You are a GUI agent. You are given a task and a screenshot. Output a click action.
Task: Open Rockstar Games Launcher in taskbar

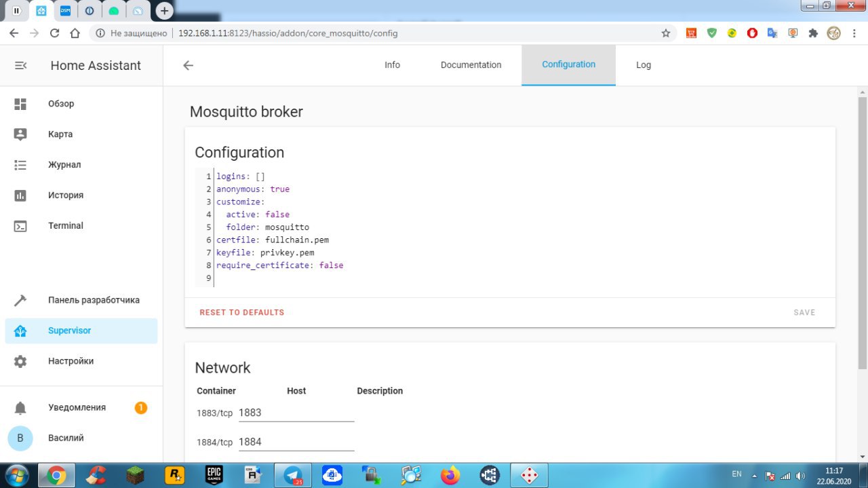174,476
